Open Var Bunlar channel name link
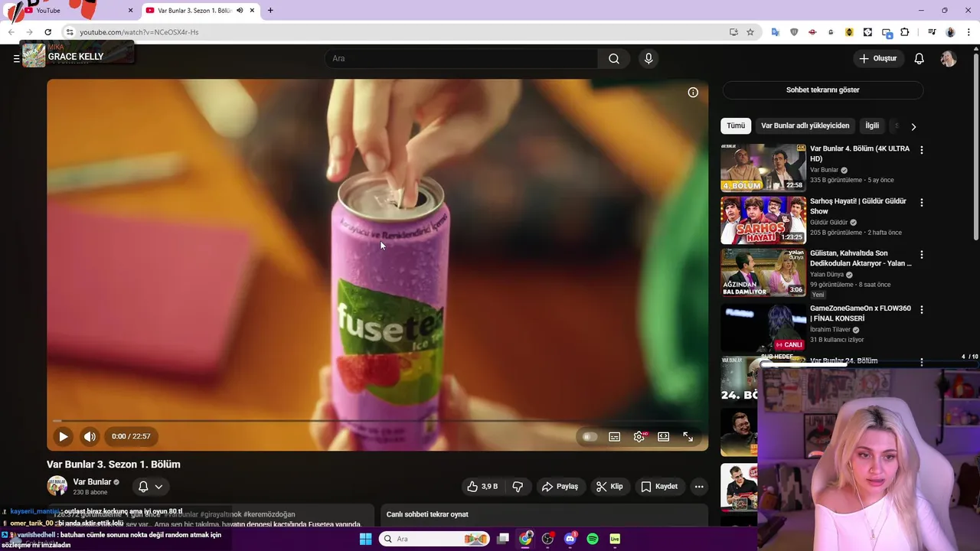The image size is (980, 551). pyautogui.click(x=92, y=482)
